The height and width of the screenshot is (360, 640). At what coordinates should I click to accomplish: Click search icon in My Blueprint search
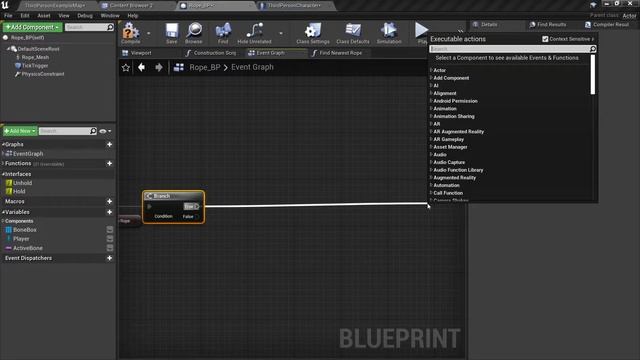(93, 131)
